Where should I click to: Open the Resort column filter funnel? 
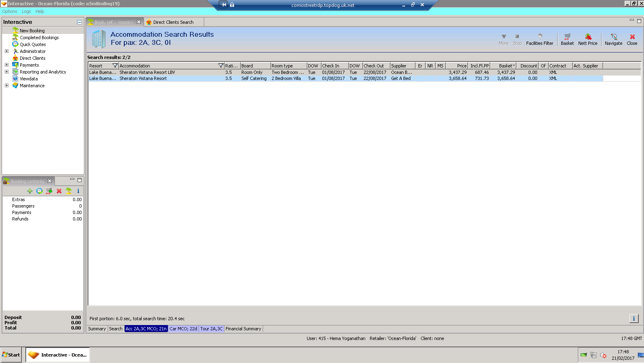[x=115, y=66]
